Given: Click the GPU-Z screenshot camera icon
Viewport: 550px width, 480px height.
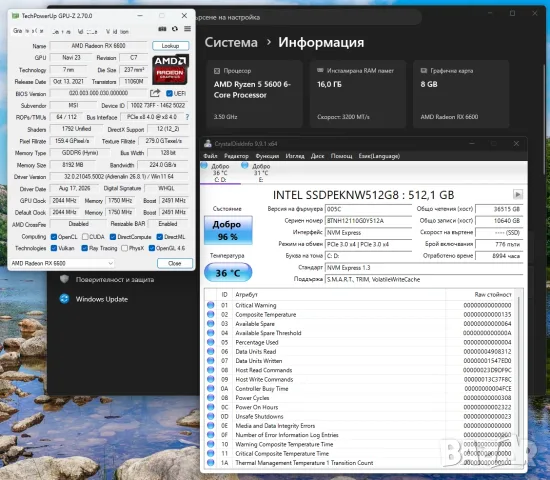Looking at the screenshot, I should tap(162, 29).
